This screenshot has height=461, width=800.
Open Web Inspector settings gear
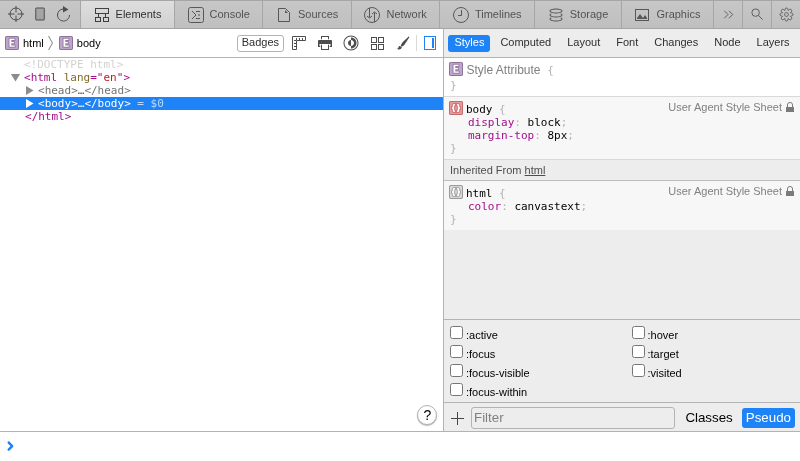(786, 14)
